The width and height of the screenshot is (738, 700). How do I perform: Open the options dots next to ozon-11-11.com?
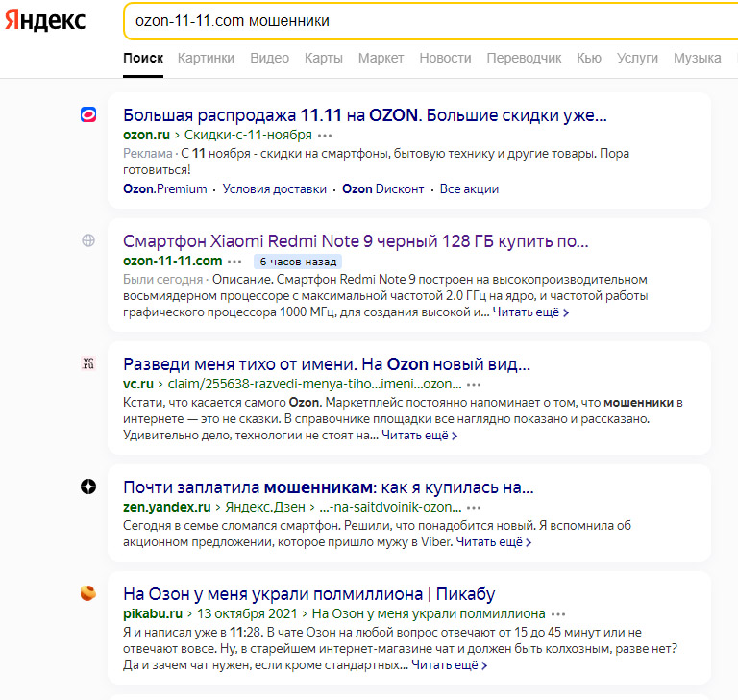234,262
